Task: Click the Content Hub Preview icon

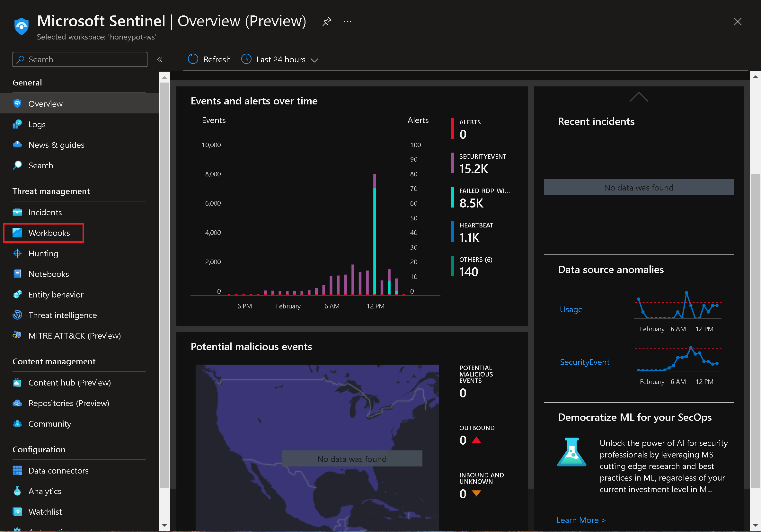Action: 17,382
